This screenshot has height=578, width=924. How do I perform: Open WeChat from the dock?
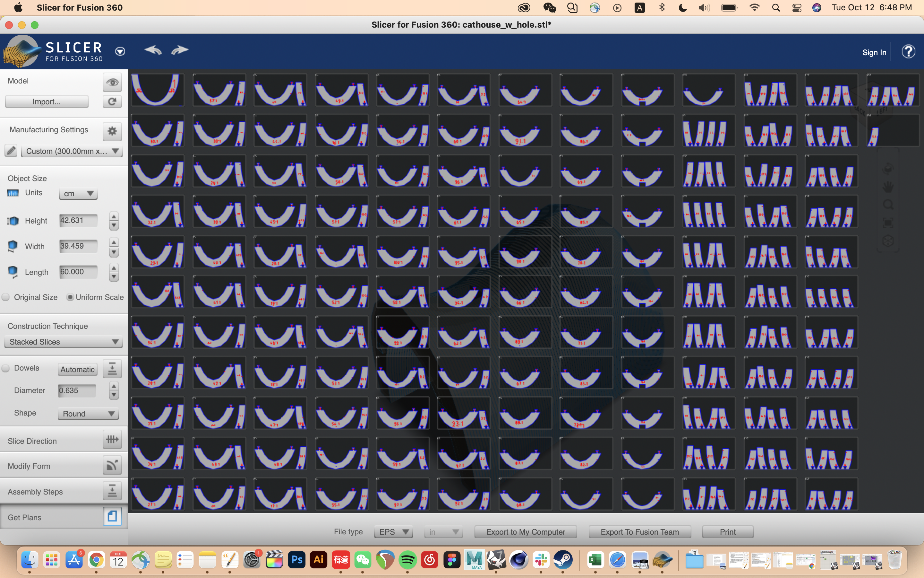coord(363,560)
